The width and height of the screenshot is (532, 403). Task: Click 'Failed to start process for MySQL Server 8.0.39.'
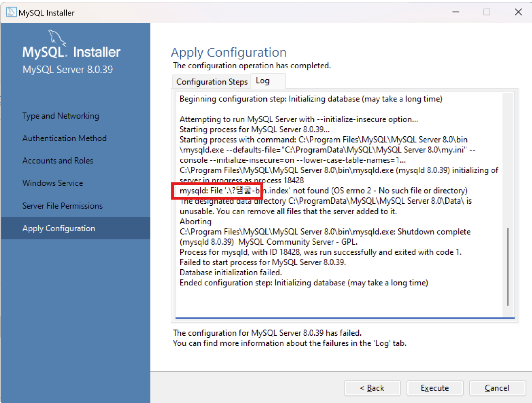[x=263, y=262]
